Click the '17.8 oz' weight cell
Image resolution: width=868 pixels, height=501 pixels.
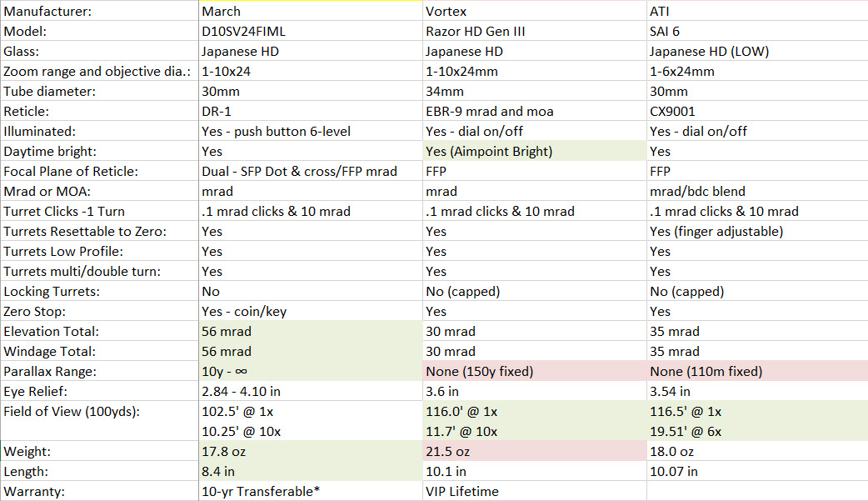tap(311, 451)
